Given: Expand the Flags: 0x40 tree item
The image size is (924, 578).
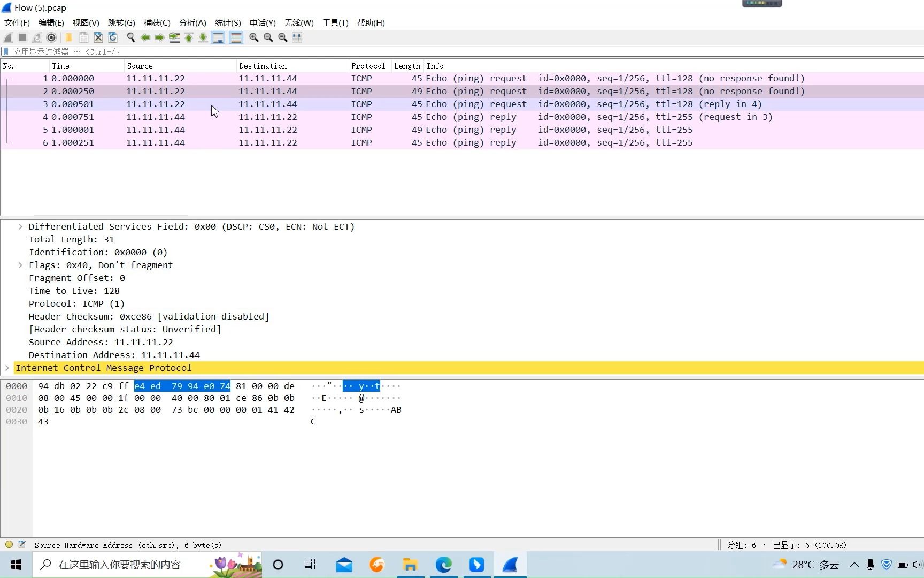Looking at the screenshot, I should point(20,265).
